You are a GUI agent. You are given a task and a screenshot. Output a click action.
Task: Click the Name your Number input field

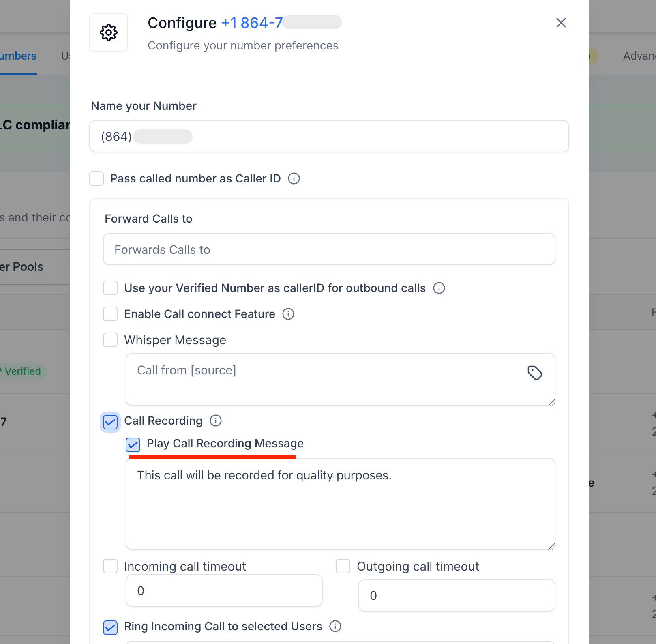(329, 136)
